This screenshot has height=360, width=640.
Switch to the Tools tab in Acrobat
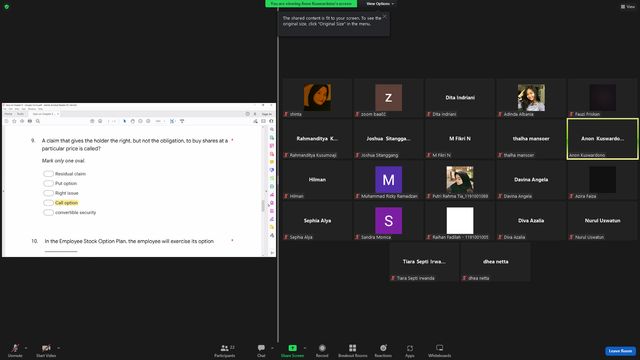point(20,114)
